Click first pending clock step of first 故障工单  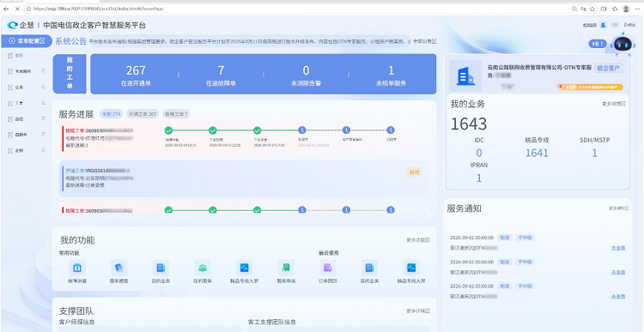302,130
